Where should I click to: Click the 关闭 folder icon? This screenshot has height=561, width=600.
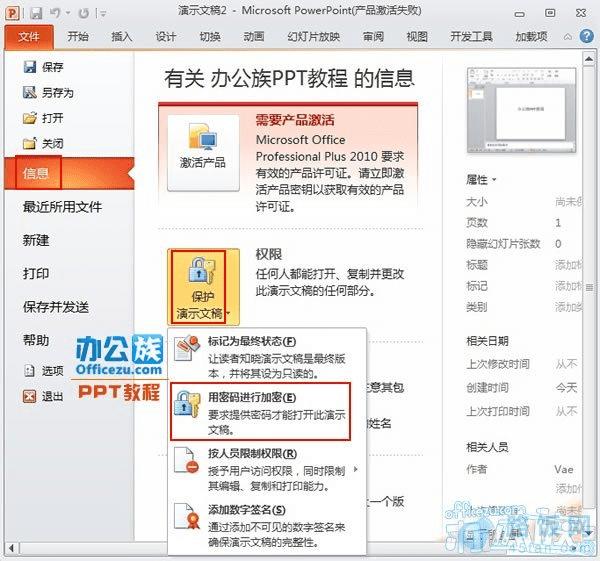29,144
